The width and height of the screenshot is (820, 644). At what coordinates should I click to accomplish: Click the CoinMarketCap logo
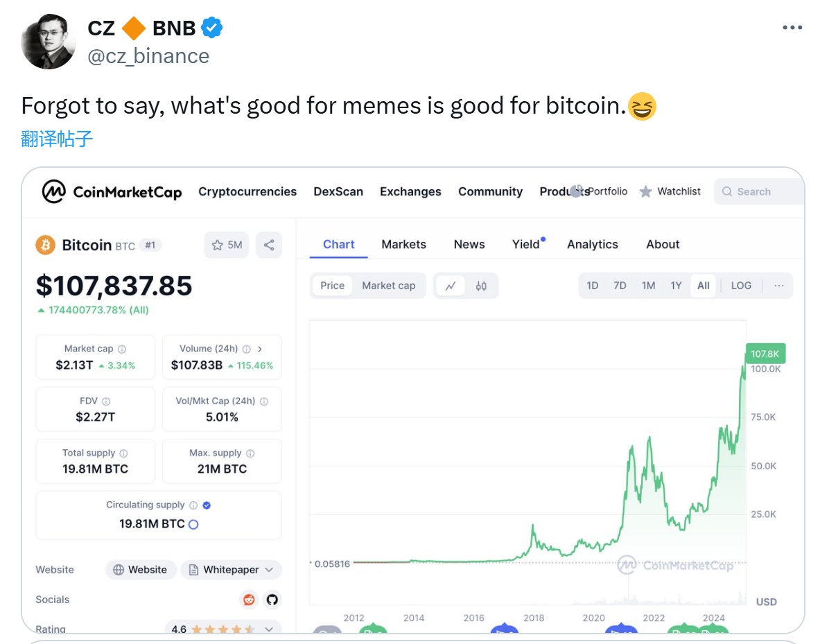pyautogui.click(x=111, y=191)
